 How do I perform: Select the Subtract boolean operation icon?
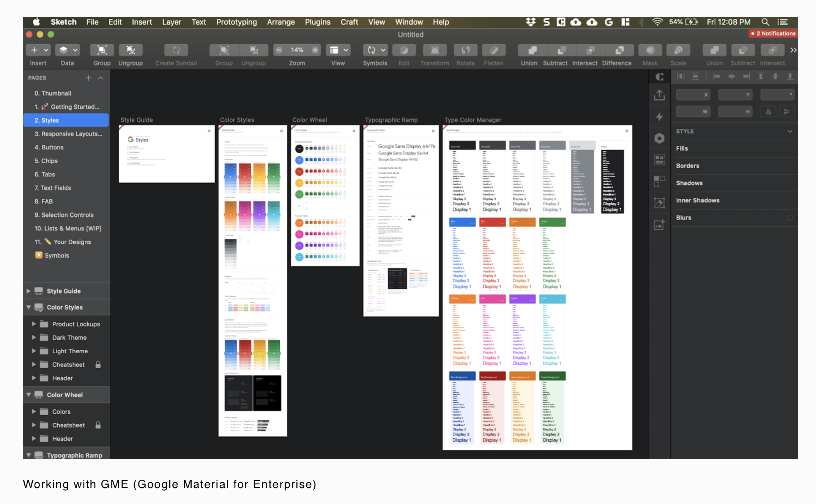(x=561, y=50)
